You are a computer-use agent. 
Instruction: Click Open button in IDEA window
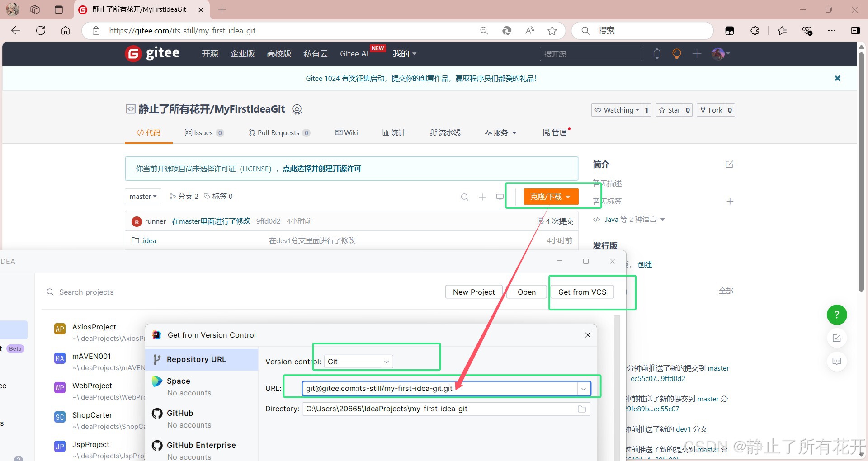(x=527, y=292)
